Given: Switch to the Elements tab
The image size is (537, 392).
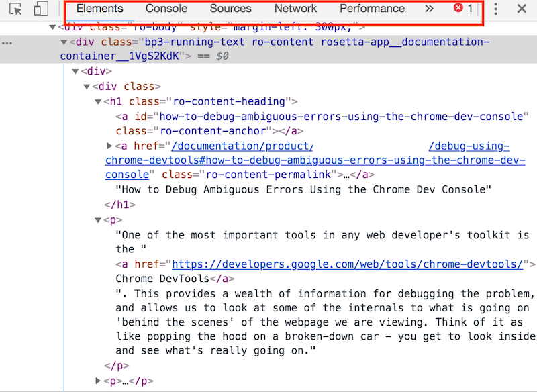Looking at the screenshot, I should [99, 9].
